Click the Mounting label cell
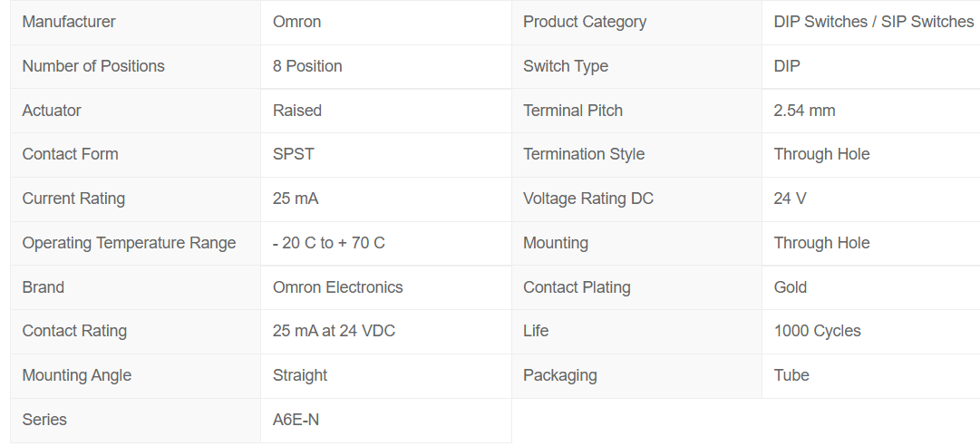The image size is (980, 446). pyautogui.click(x=556, y=243)
